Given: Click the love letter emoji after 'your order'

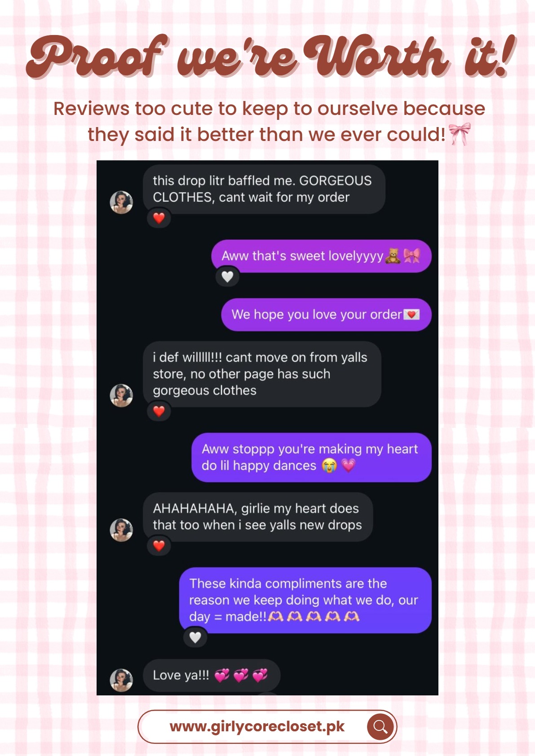Looking at the screenshot, I should click(411, 315).
